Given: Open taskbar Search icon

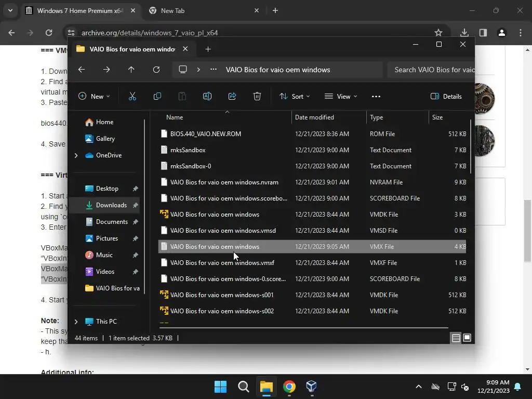Looking at the screenshot, I should click(x=243, y=387).
